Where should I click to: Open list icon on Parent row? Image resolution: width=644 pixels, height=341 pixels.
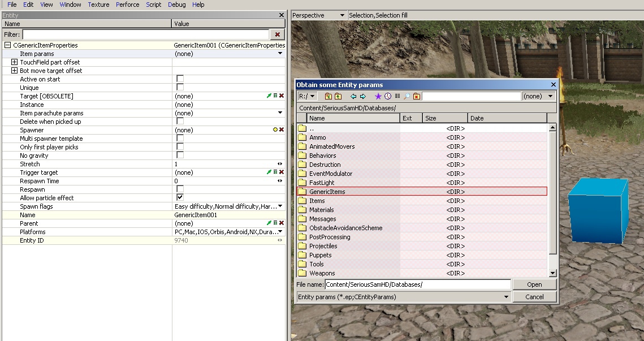(x=275, y=223)
